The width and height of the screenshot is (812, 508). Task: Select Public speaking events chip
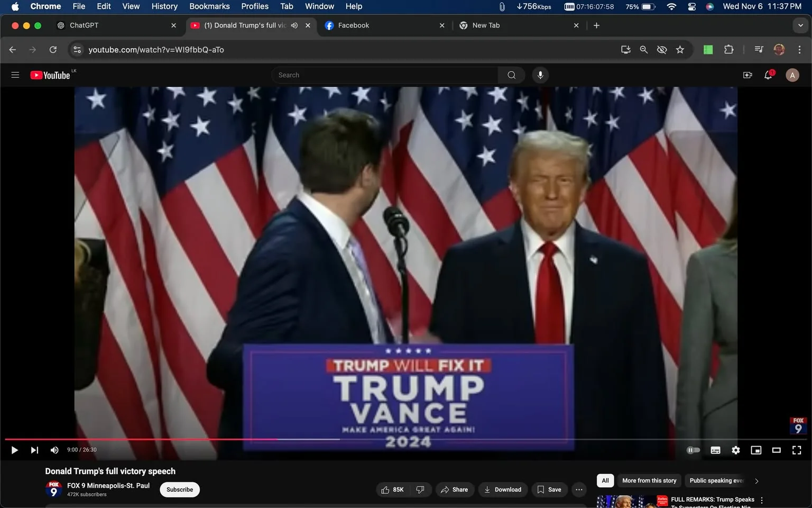[x=716, y=480]
